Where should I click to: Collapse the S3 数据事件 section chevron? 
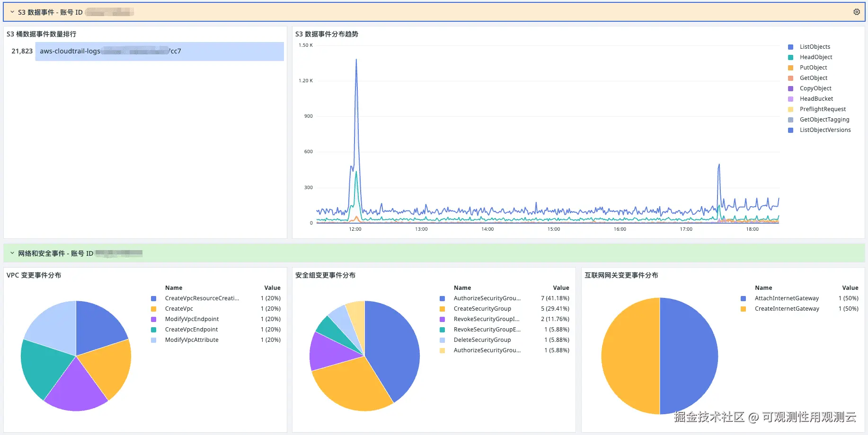(12, 12)
